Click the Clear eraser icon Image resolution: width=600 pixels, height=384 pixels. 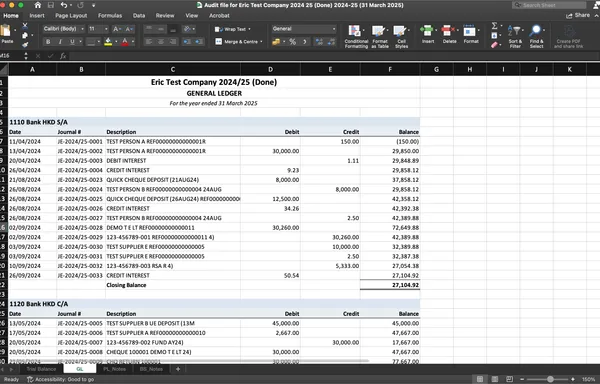(x=494, y=45)
